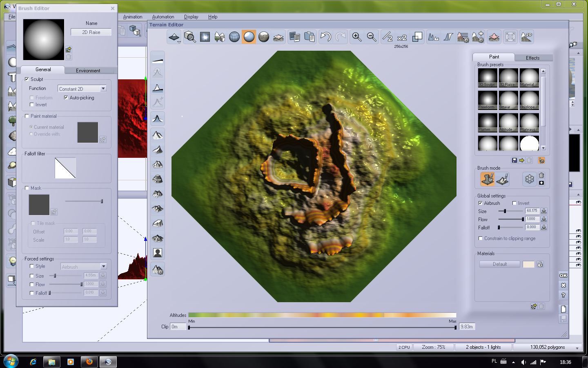Enable Constrain to clipping range

point(481,238)
